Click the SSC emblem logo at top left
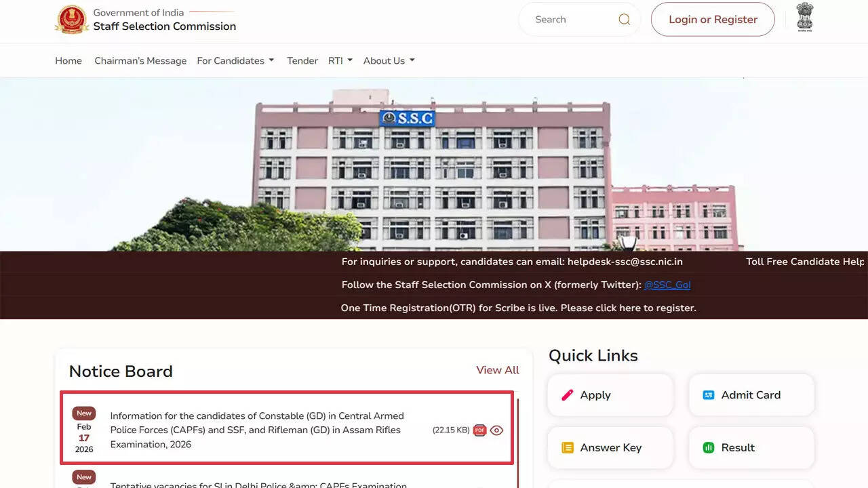Image resolution: width=868 pixels, height=488 pixels. click(72, 19)
